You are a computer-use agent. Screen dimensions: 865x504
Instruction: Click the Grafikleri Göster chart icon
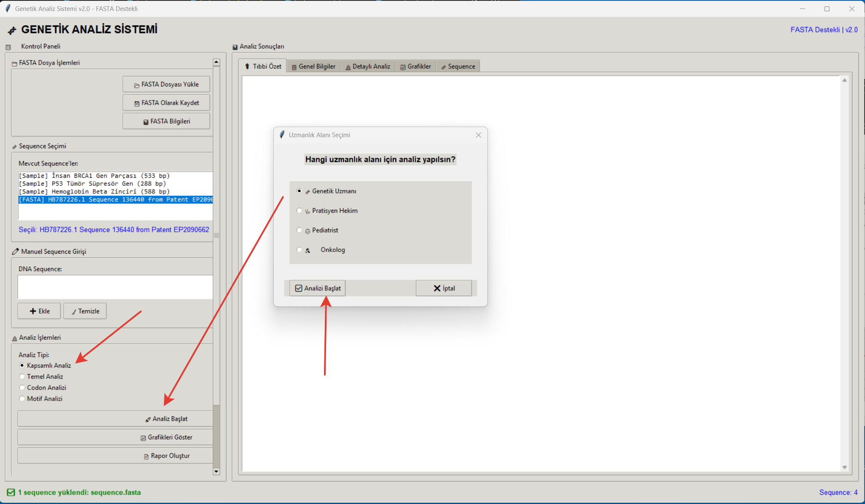click(x=143, y=438)
